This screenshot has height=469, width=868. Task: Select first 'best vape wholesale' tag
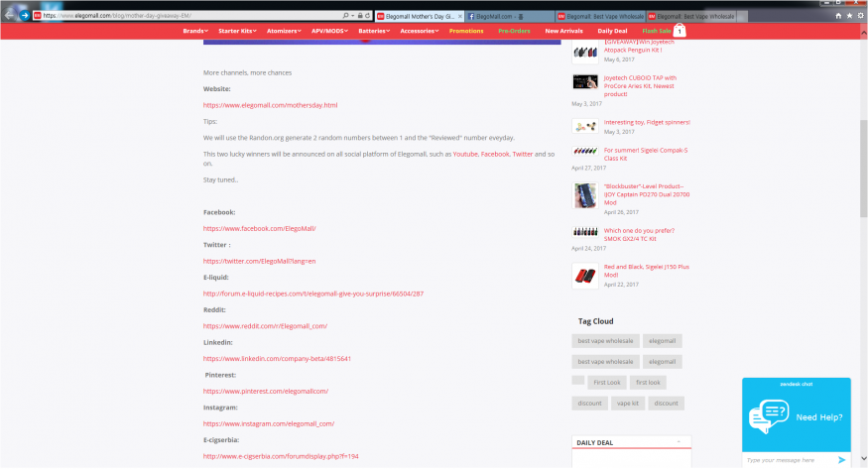pyautogui.click(x=605, y=341)
